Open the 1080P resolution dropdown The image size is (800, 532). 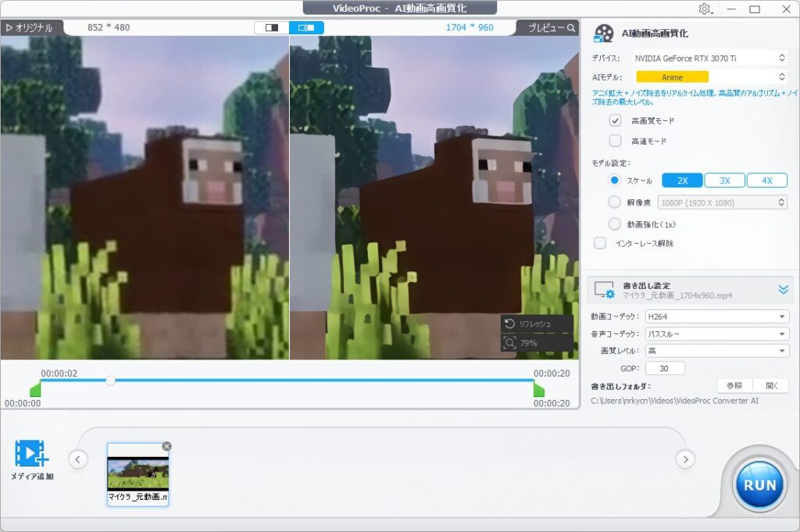[722, 202]
